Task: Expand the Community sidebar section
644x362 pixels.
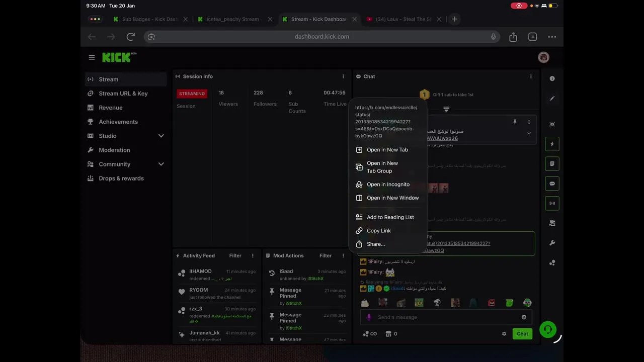Action: coord(161,164)
